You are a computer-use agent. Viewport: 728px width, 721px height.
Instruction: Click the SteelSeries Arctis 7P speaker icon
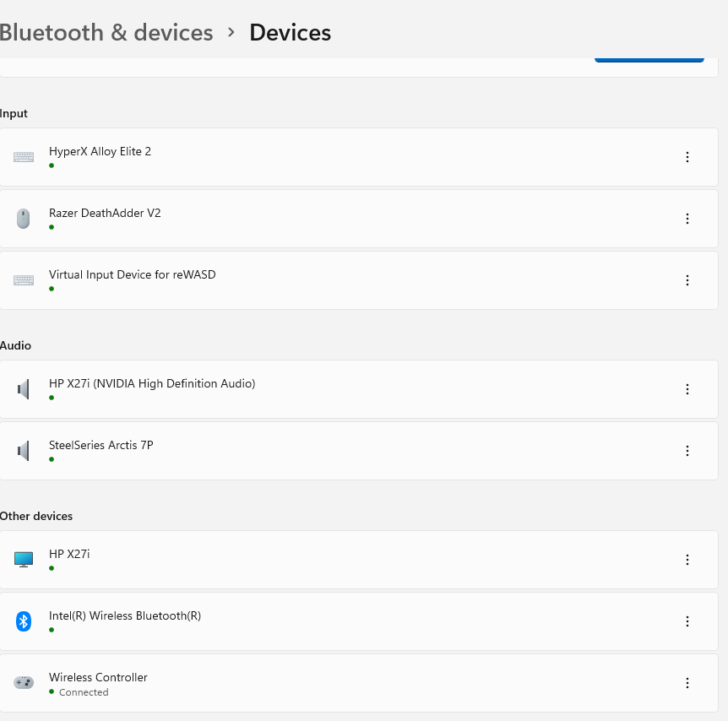click(x=24, y=451)
